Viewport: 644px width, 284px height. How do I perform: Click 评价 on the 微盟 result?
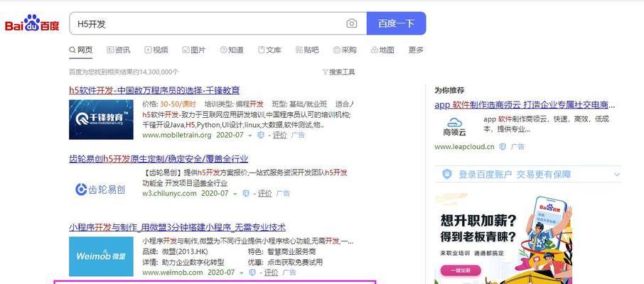(x=272, y=272)
